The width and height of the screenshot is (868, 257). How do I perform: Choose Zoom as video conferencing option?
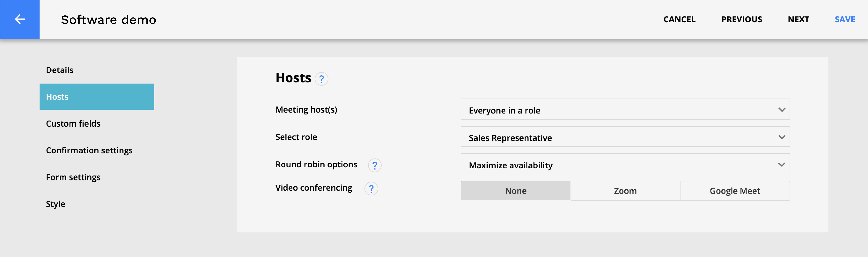625,191
